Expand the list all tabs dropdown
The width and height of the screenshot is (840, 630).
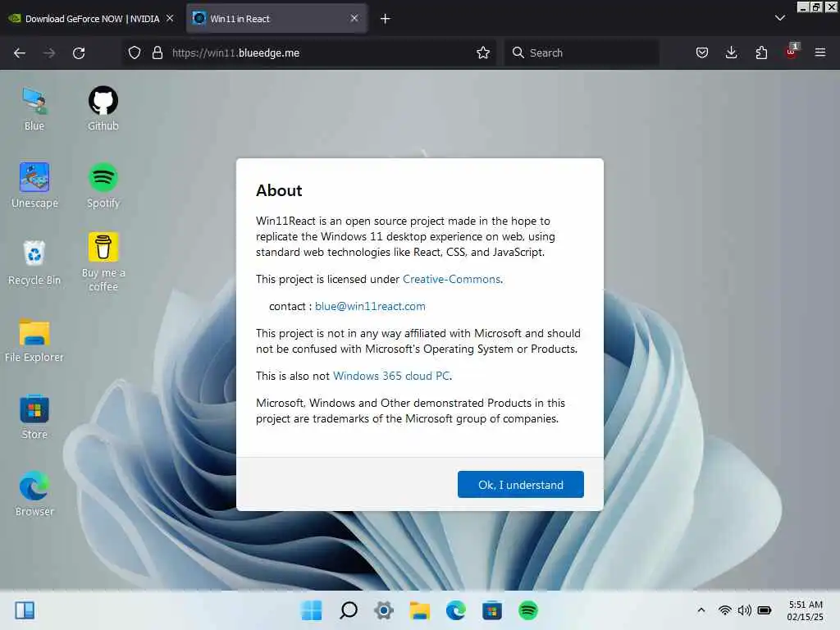(x=779, y=18)
